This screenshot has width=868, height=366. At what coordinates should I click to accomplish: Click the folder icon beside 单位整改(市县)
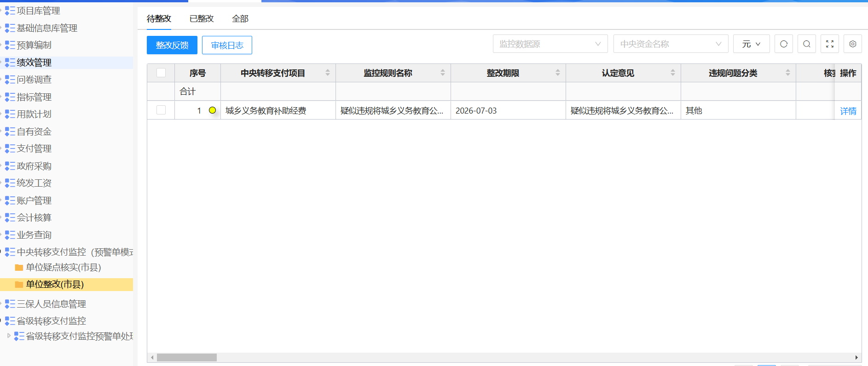(x=19, y=285)
